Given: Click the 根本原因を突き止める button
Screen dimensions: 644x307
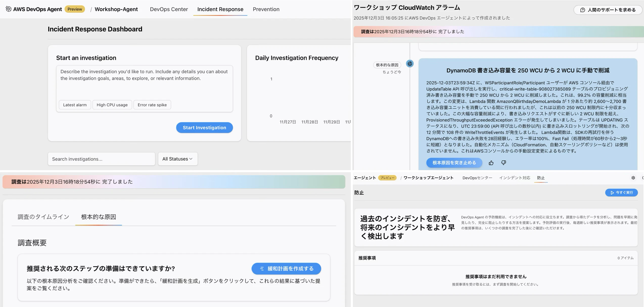Looking at the screenshot, I should coord(454,163).
